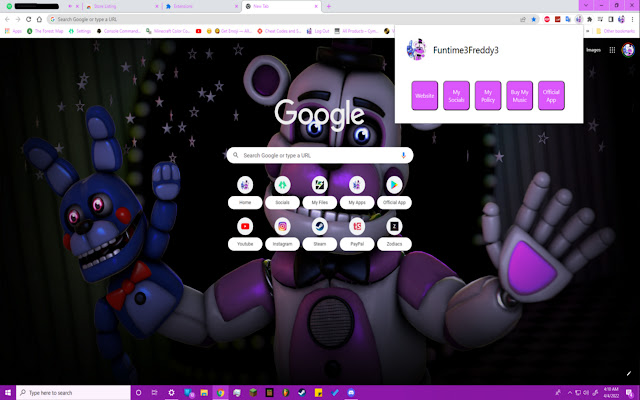This screenshot has width=640, height=400.
Task: Toggle the side panel
Action: point(611,19)
